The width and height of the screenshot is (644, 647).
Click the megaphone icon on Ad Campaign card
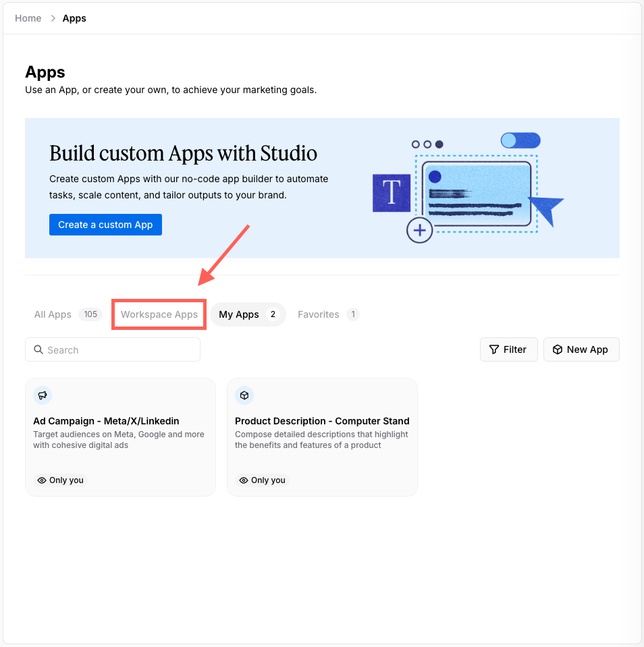(43, 395)
